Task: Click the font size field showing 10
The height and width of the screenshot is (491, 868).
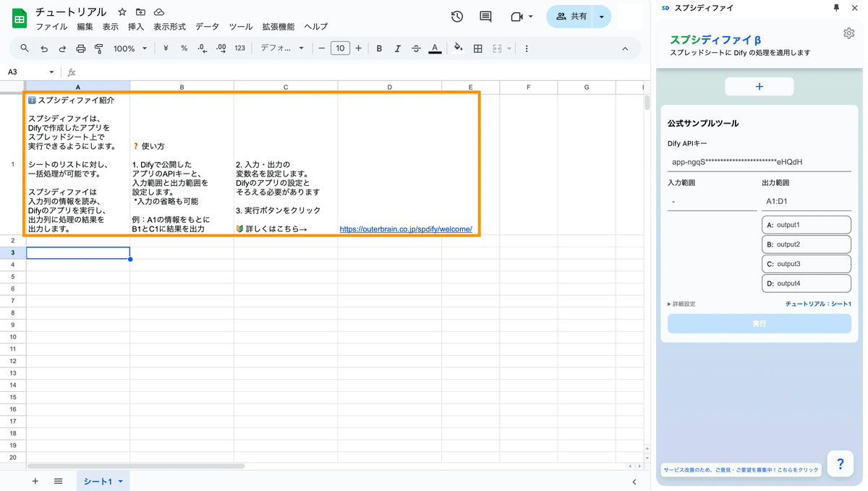Action: 340,48
